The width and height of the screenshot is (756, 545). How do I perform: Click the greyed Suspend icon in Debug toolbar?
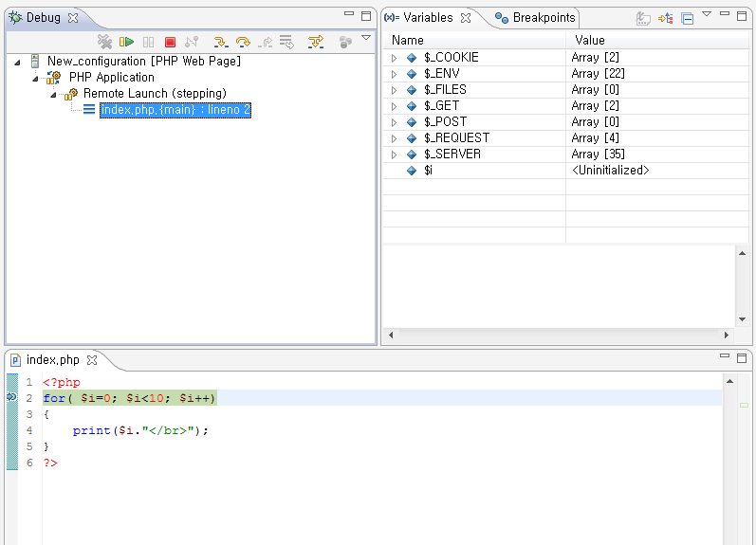[149, 42]
